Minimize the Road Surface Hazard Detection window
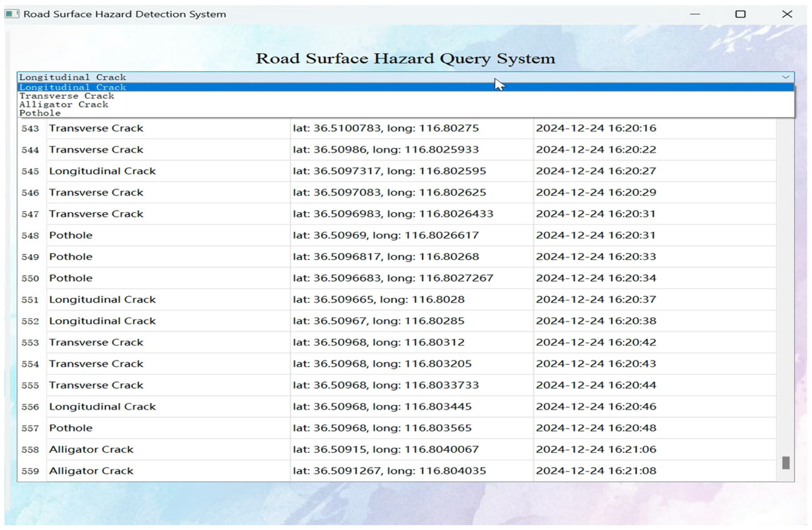 [x=695, y=14]
